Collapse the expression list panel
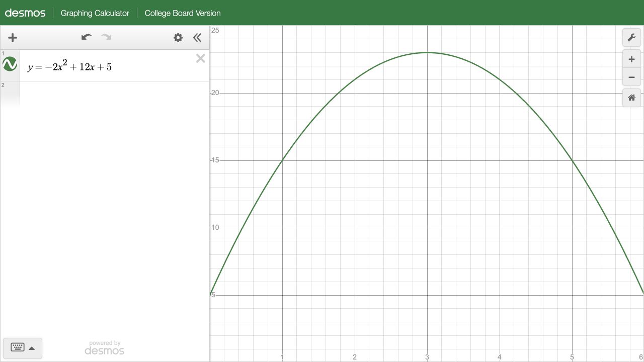644x362 pixels. pos(197,37)
